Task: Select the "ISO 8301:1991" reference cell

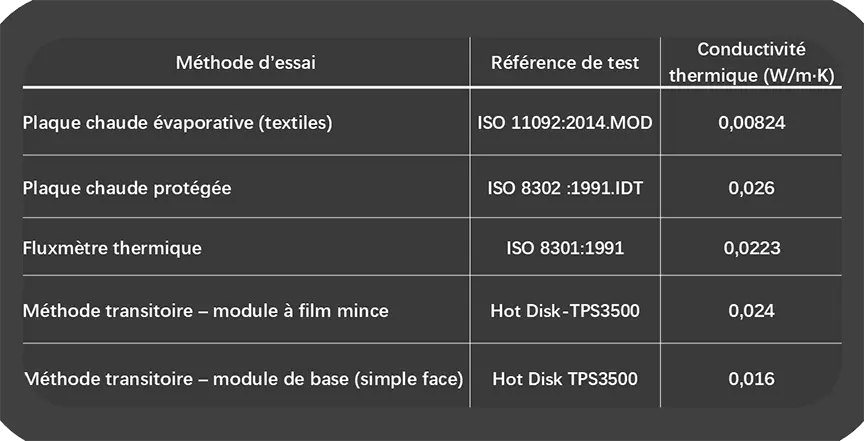Action: (x=564, y=247)
